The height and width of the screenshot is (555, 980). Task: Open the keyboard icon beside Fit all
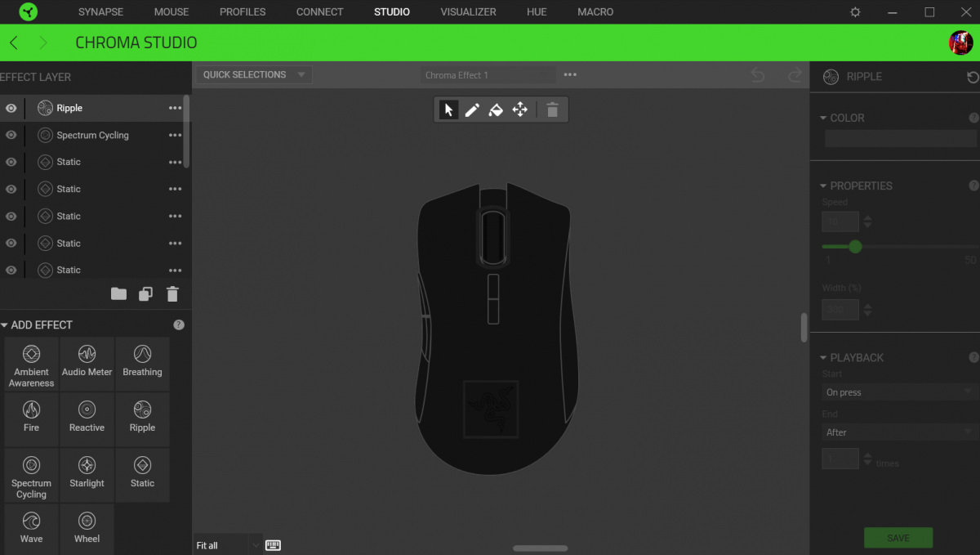[273, 545]
